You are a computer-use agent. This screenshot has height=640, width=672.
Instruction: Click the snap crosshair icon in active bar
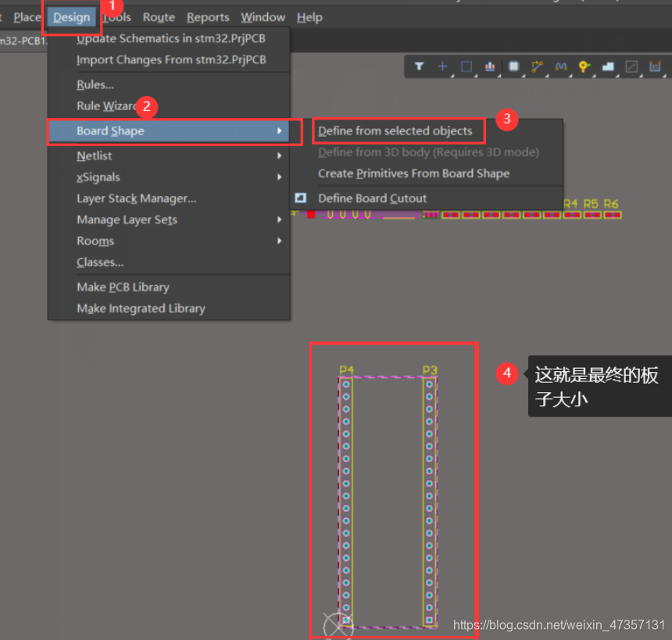pyautogui.click(x=443, y=66)
